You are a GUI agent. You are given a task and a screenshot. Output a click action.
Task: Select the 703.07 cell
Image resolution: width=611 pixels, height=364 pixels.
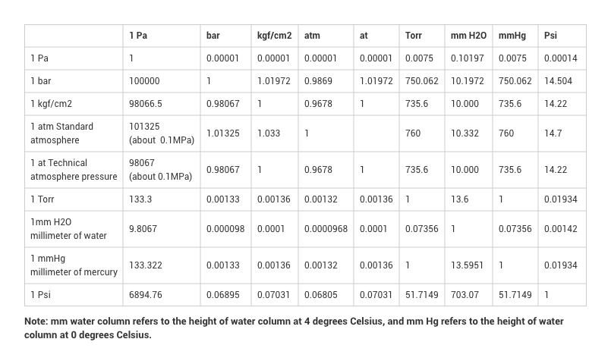coord(465,295)
